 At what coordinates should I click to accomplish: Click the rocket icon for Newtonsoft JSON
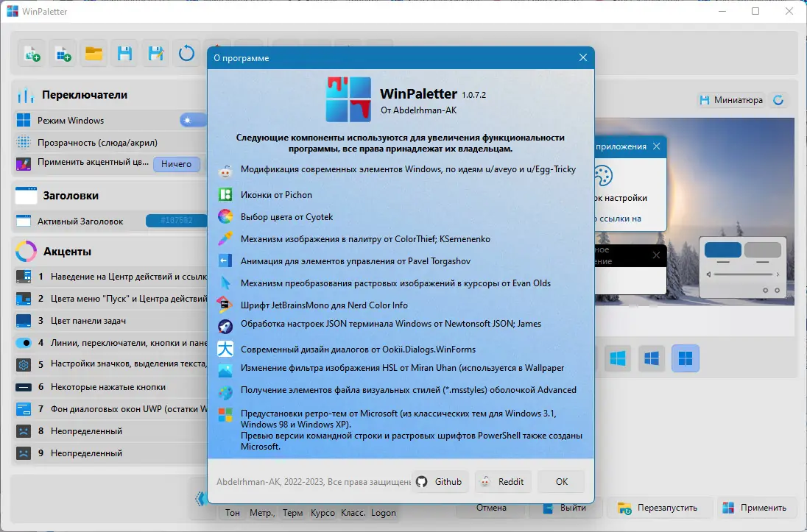coord(225,326)
